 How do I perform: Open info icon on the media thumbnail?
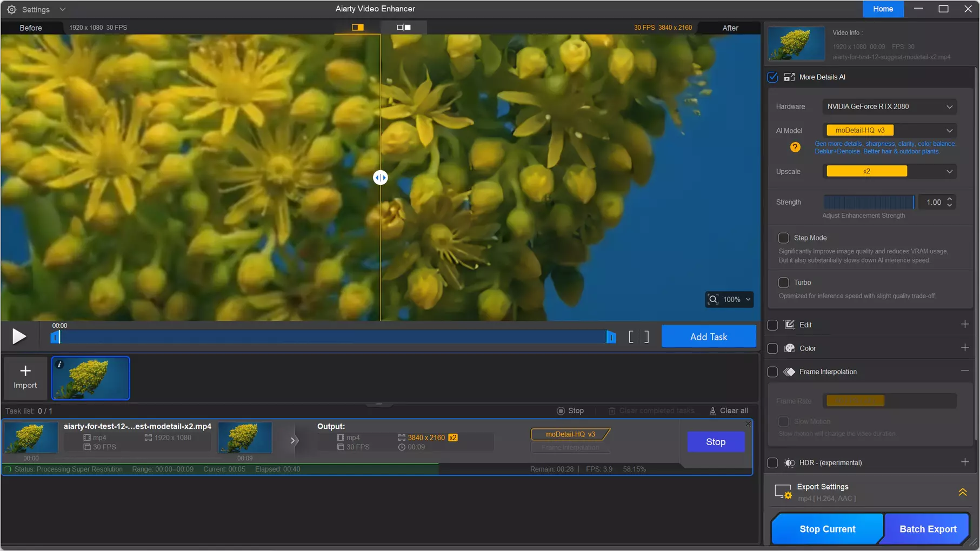click(59, 365)
